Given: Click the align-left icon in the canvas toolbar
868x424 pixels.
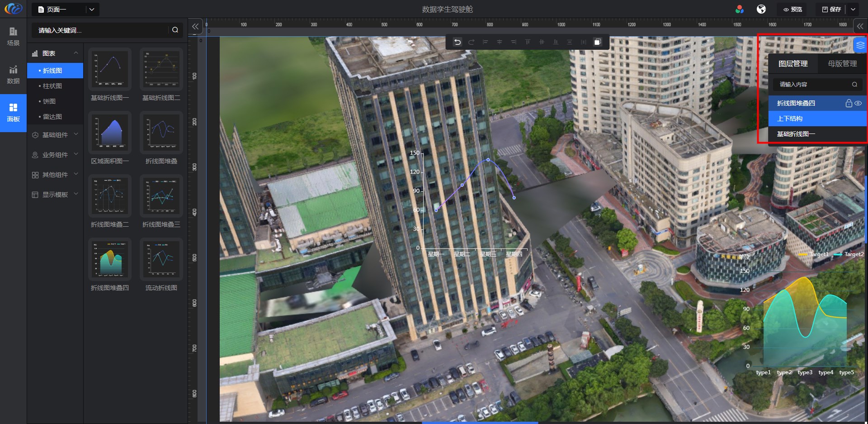Looking at the screenshot, I should point(486,42).
